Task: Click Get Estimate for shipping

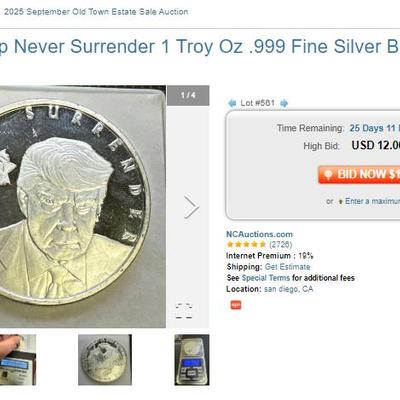Action: (287, 267)
